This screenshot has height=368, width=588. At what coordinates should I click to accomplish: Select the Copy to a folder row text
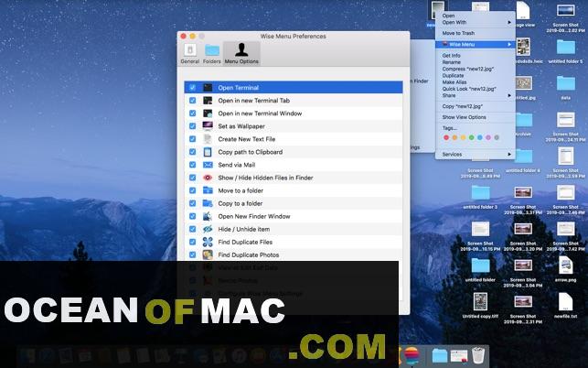pos(240,203)
